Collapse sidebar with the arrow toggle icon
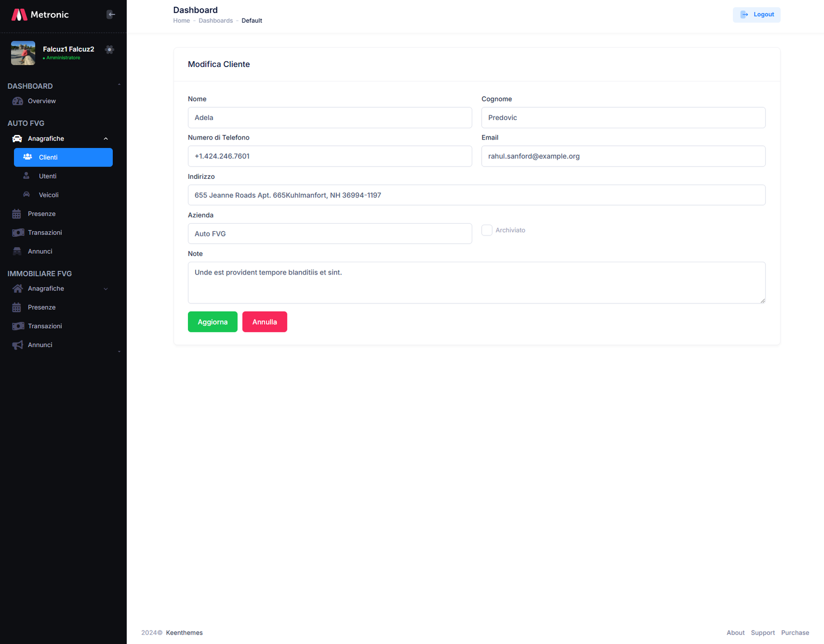 (x=111, y=14)
